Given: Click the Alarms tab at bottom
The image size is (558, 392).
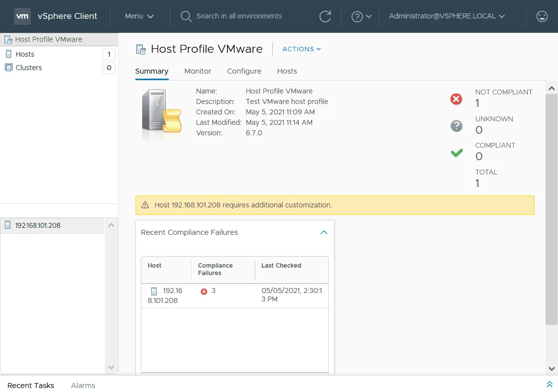Looking at the screenshot, I should click(83, 386).
